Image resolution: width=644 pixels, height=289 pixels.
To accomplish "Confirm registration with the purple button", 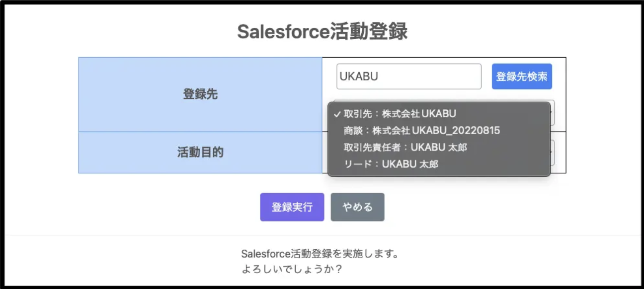I will click(x=292, y=207).
